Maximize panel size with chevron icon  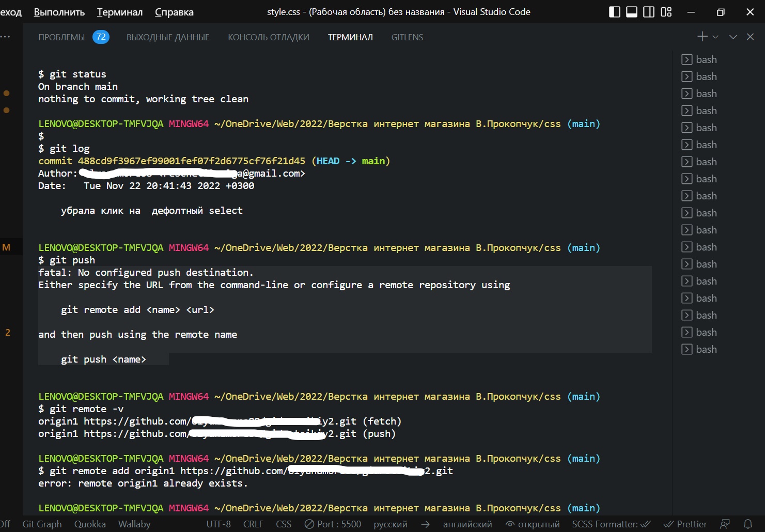(733, 37)
